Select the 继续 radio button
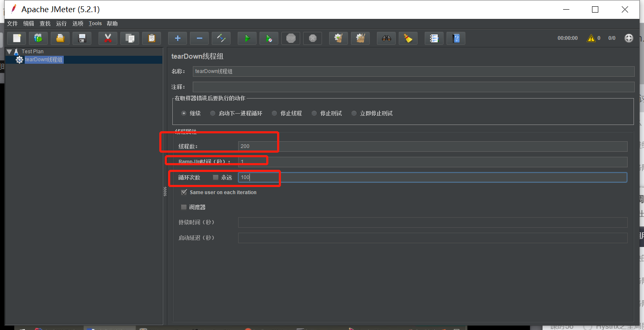Viewport: 644px width, 330px height. pyautogui.click(x=184, y=113)
